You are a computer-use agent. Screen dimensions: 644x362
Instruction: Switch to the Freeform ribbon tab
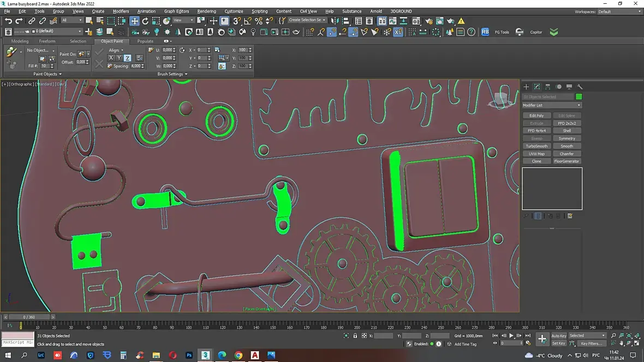(x=47, y=41)
